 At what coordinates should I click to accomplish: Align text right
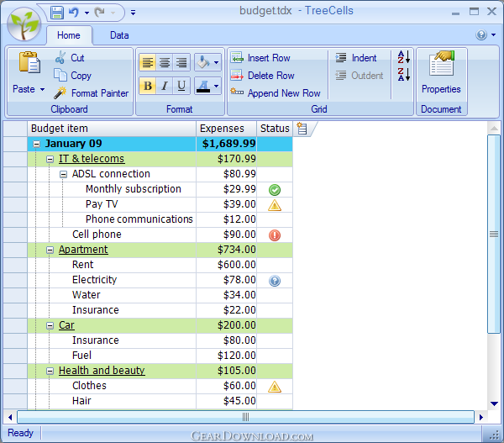(x=181, y=62)
